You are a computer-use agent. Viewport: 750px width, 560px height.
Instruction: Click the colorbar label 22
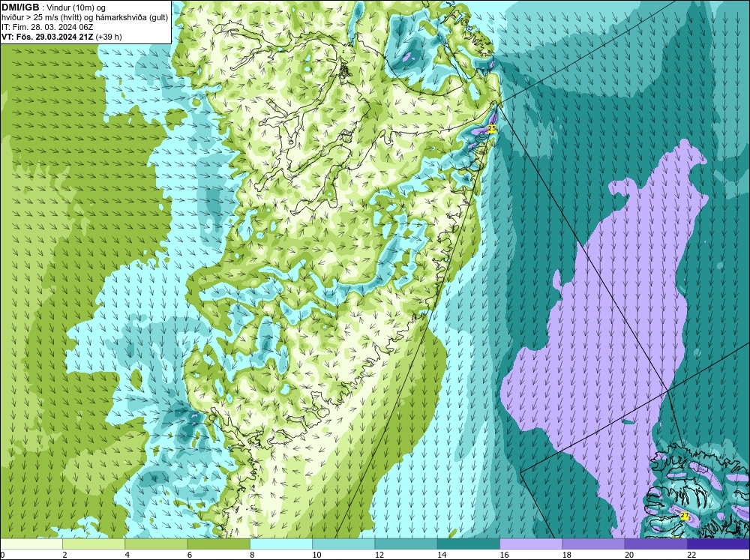click(x=691, y=555)
